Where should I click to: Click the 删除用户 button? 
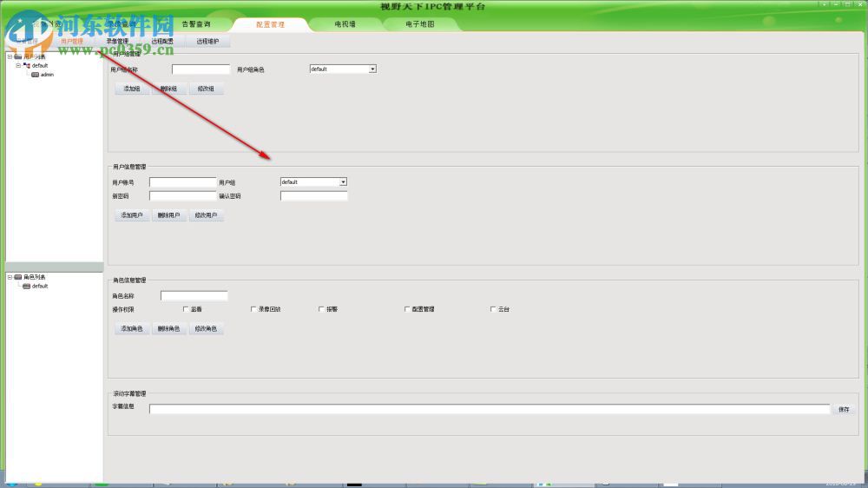[169, 215]
